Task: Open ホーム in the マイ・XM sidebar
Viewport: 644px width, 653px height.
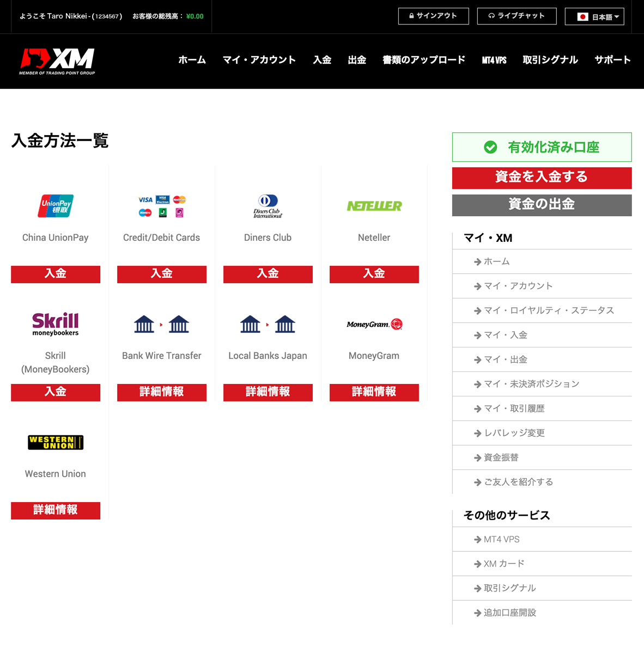Action: 542,261
